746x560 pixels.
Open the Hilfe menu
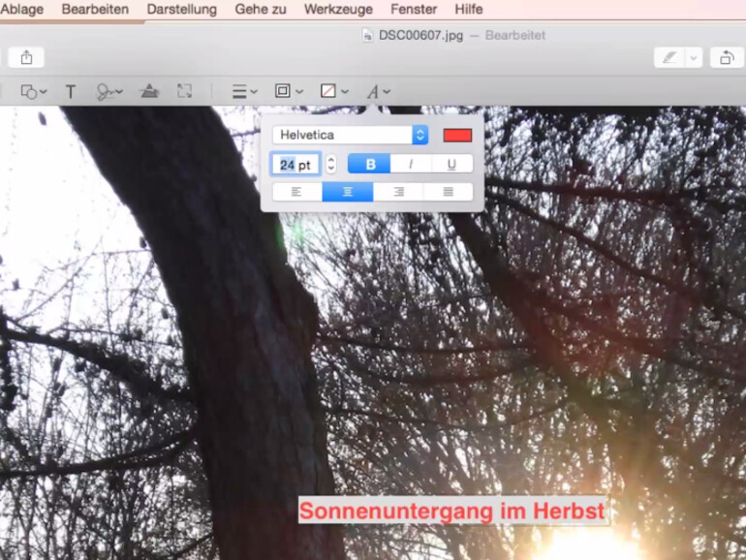pos(469,9)
